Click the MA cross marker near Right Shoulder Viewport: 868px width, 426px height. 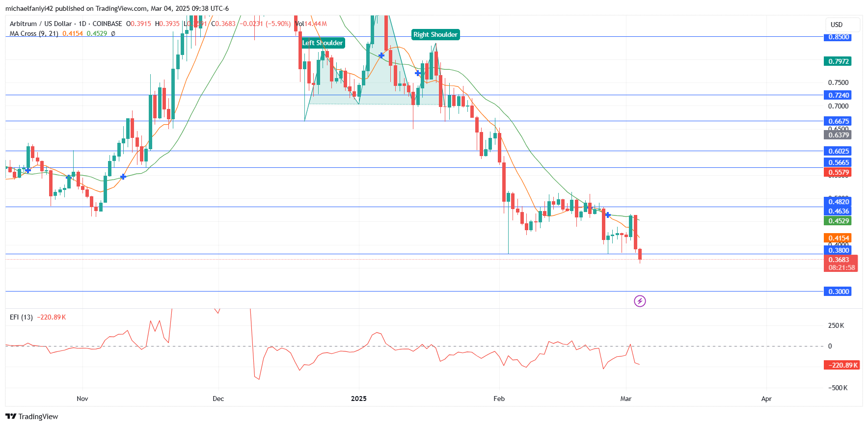pos(418,73)
